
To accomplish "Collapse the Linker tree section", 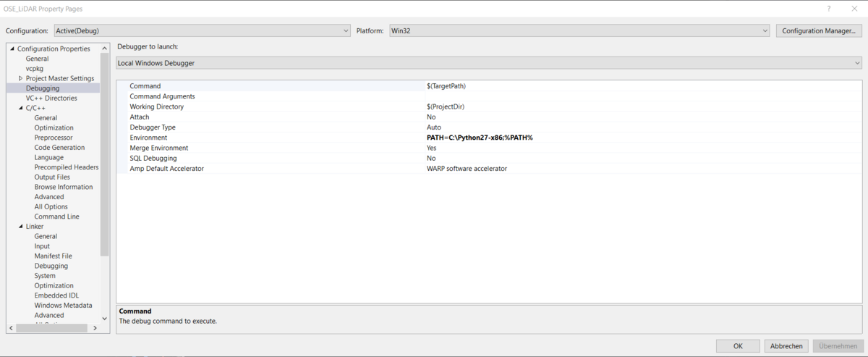I will pos(21,227).
